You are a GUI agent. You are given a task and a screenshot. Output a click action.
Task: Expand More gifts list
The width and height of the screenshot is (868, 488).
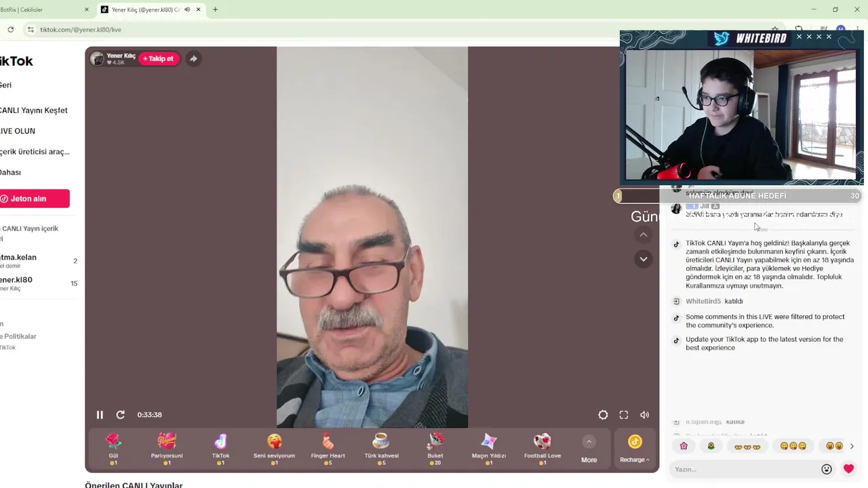coord(589,450)
